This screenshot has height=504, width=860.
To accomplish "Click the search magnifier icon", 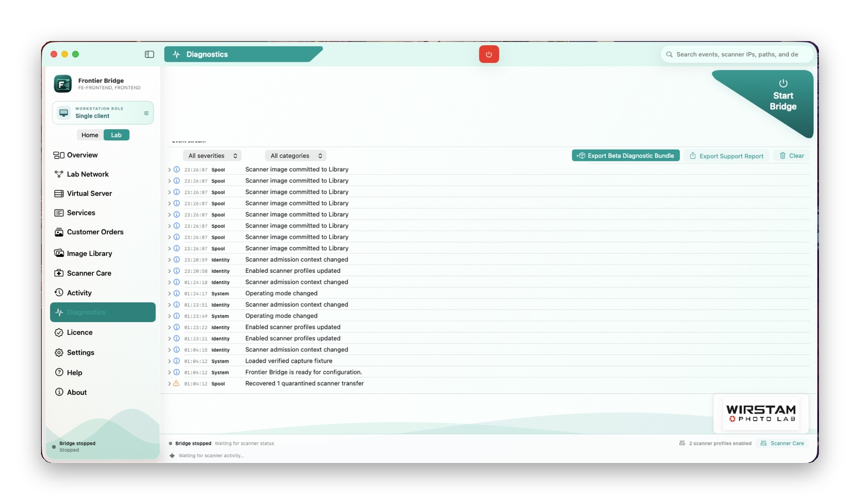I will [669, 55].
